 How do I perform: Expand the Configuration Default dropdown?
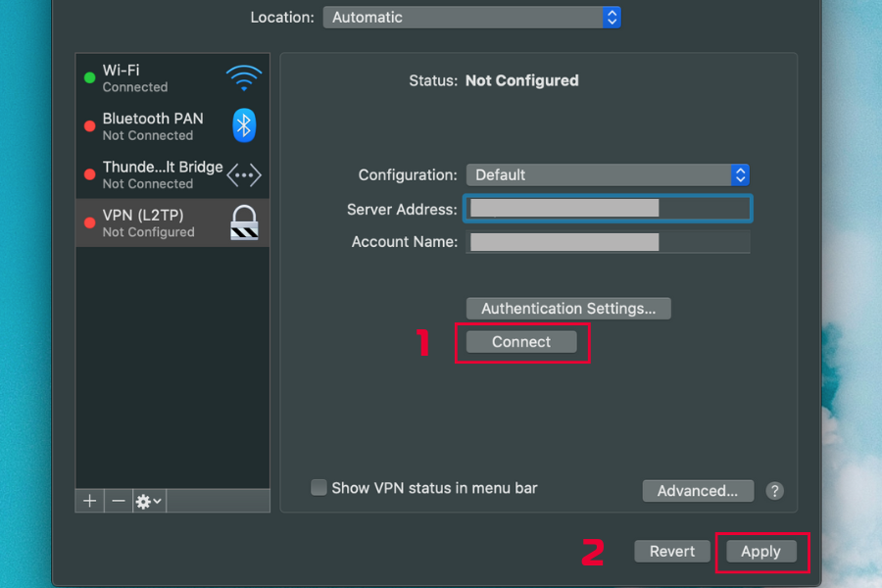click(x=608, y=174)
